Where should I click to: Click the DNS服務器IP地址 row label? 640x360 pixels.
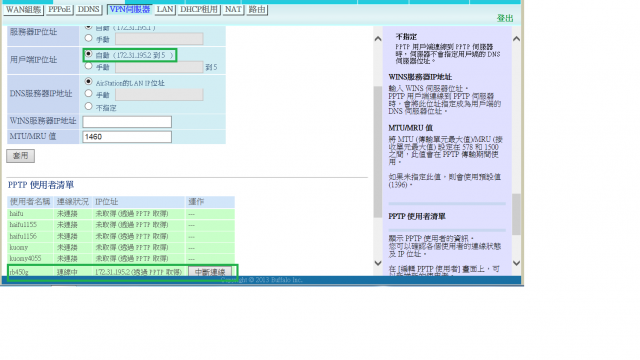coord(41,93)
